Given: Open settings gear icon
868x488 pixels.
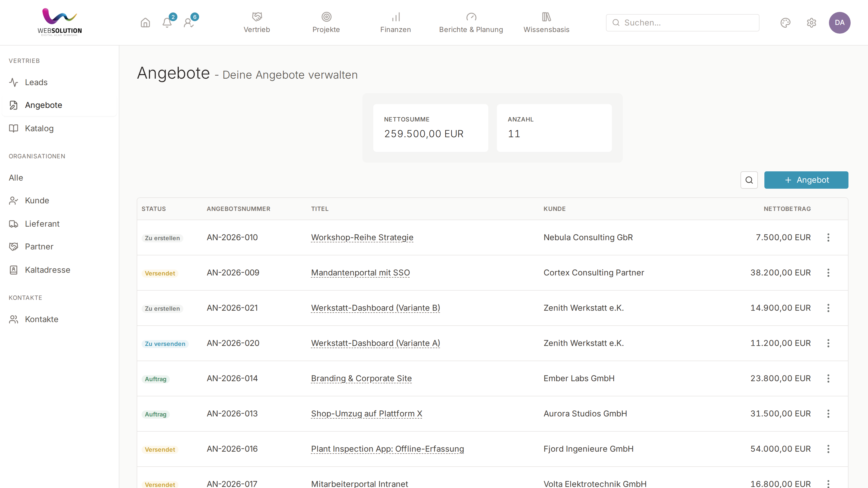Looking at the screenshot, I should 811,23.
